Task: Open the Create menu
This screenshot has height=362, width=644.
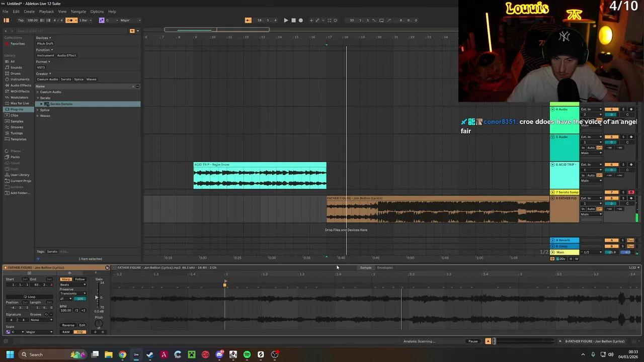Action: (29, 12)
